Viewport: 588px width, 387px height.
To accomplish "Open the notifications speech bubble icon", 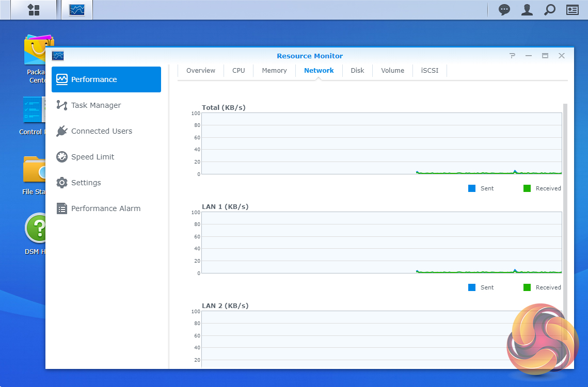I will [504, 10].
